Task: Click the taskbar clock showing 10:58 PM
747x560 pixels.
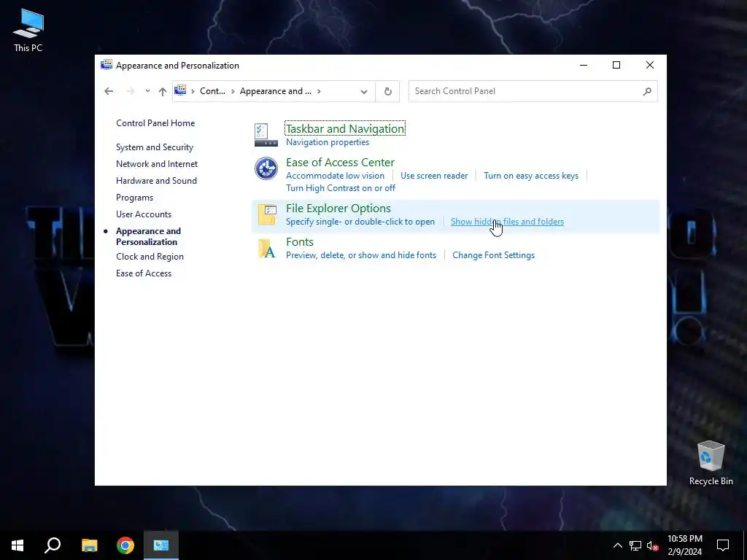Action: pos(684,545)
